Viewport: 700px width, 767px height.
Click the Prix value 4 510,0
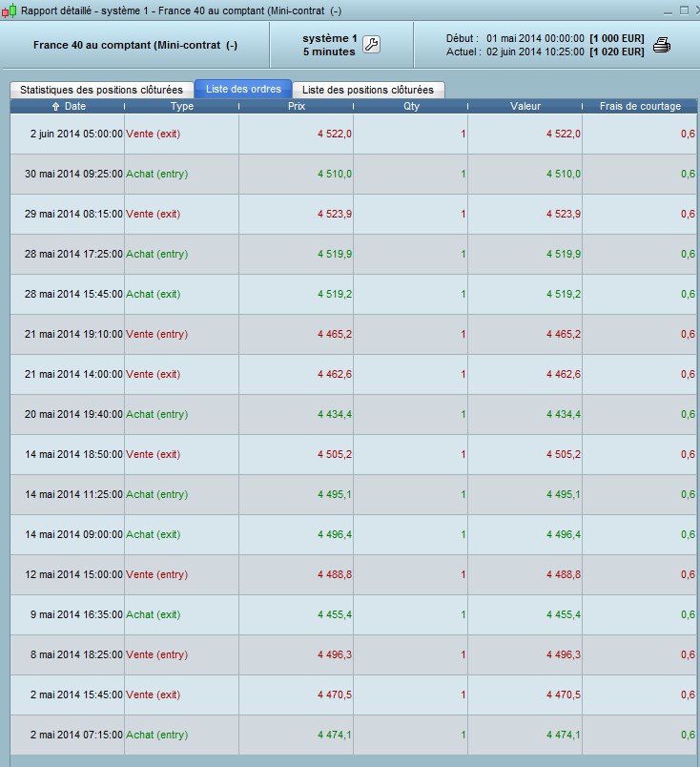[335, 174]
